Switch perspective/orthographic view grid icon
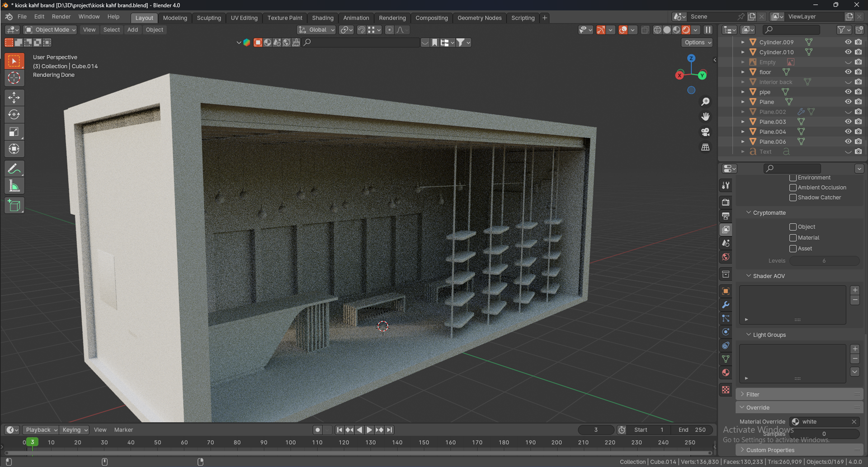868x467 pixels. click(705, 148)
